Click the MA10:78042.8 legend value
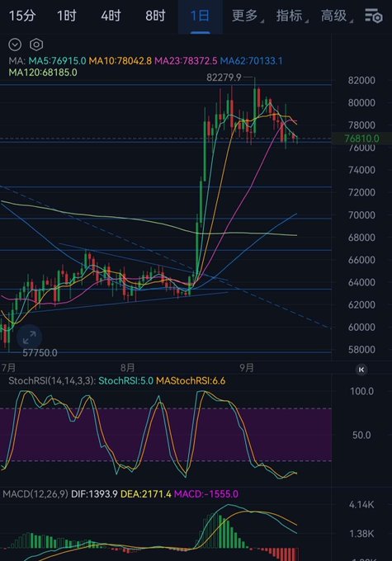The image size is (392, 561). point(120,61)
